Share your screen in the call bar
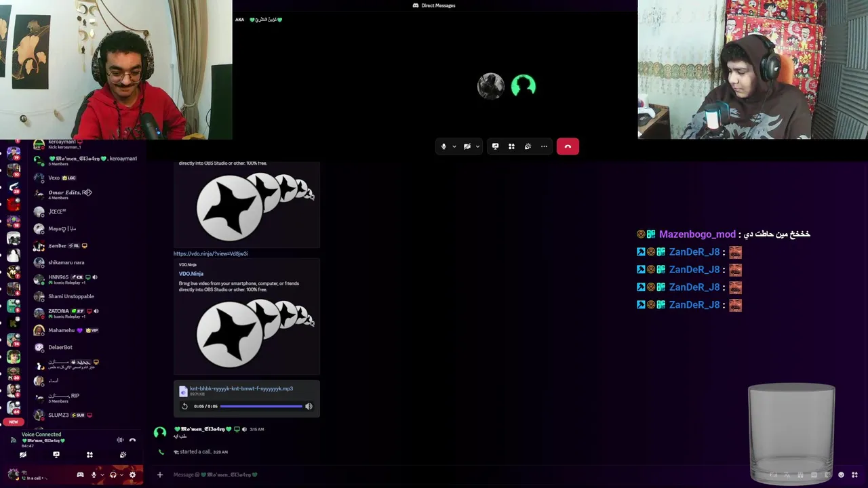This screenshot has height=488, width=868. tap(495, 146)
